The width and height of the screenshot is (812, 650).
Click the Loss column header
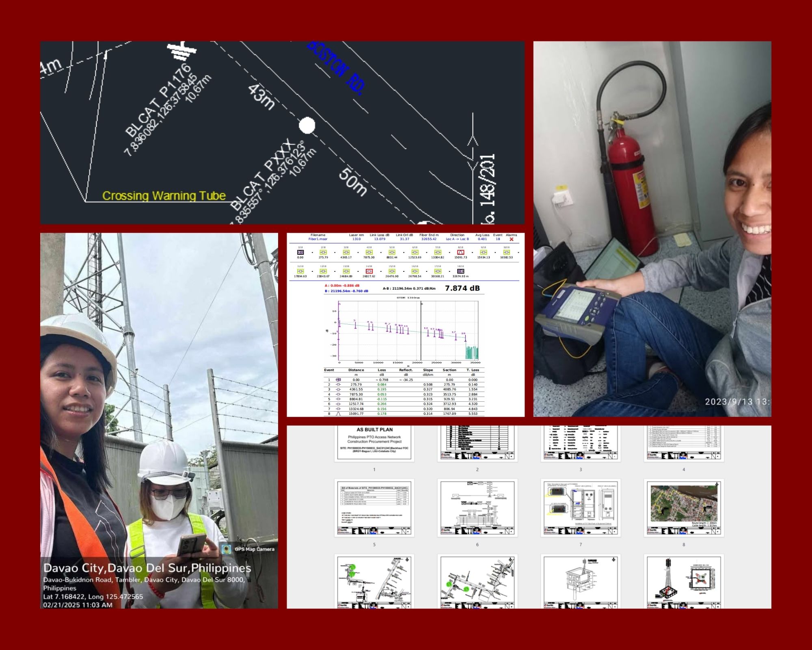(382, 370)
